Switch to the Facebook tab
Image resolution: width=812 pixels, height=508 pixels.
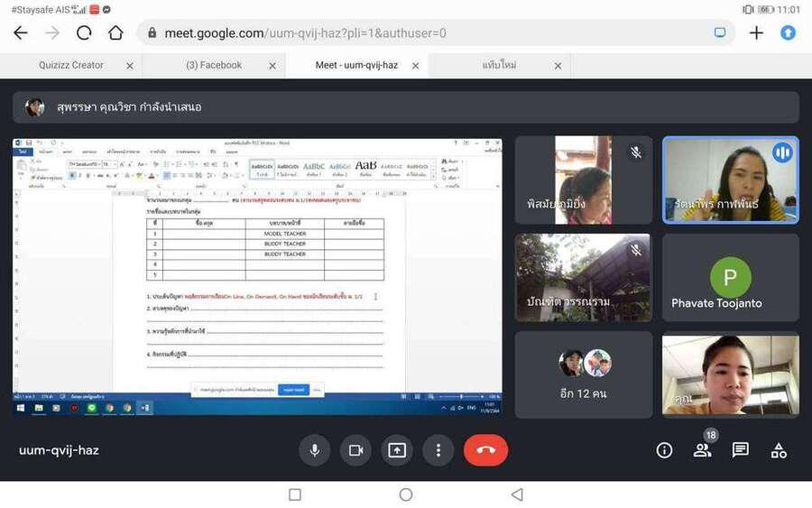pyautogui.click(x=214, y=65)
